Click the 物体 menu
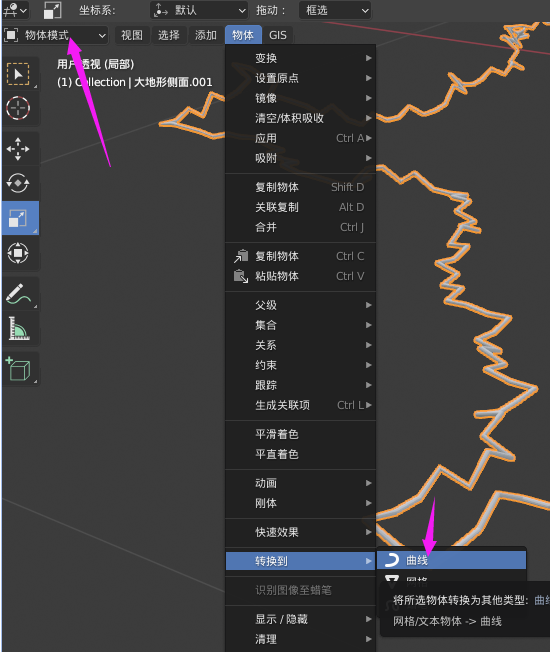 [x=243, y=35]
